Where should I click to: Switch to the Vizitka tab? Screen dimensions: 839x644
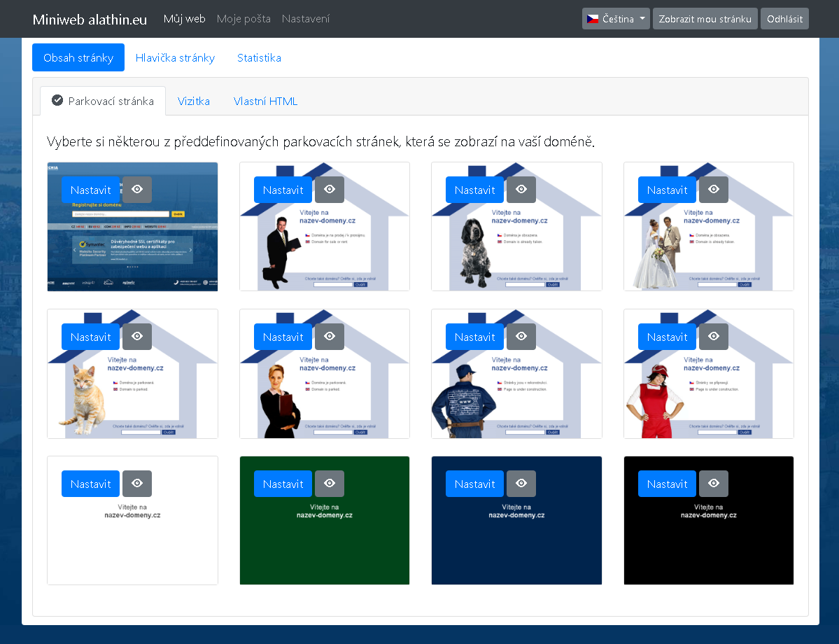194,101
